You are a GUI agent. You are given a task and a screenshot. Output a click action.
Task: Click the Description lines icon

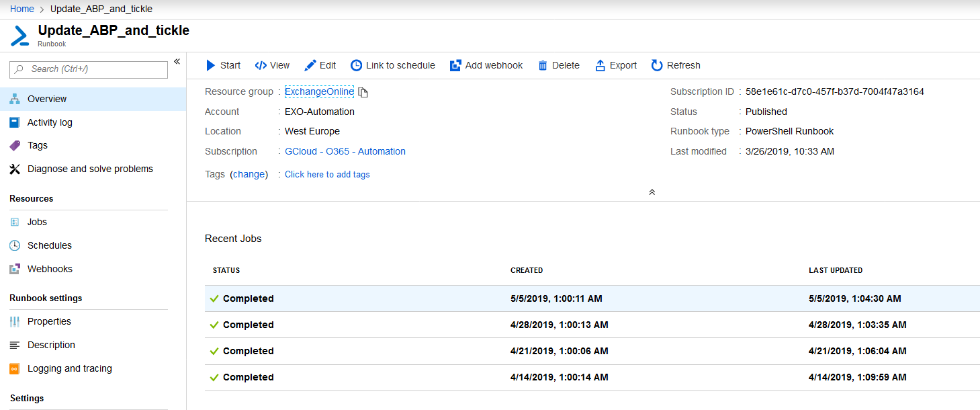point(15,345)
